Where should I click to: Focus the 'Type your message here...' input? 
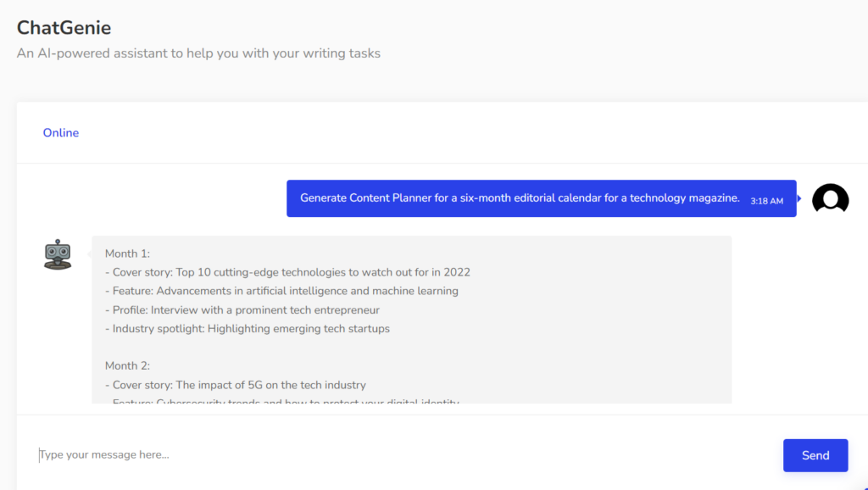pyautogui.click(x=407, y=455)
